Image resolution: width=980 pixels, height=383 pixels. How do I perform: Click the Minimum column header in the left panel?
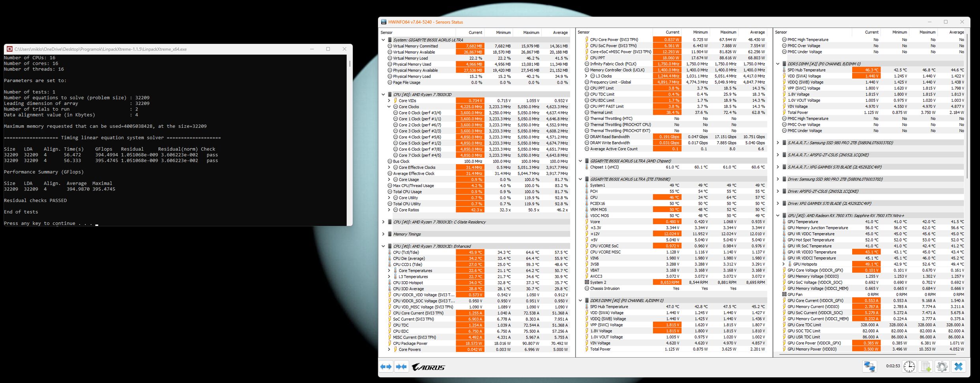[499, 32]
